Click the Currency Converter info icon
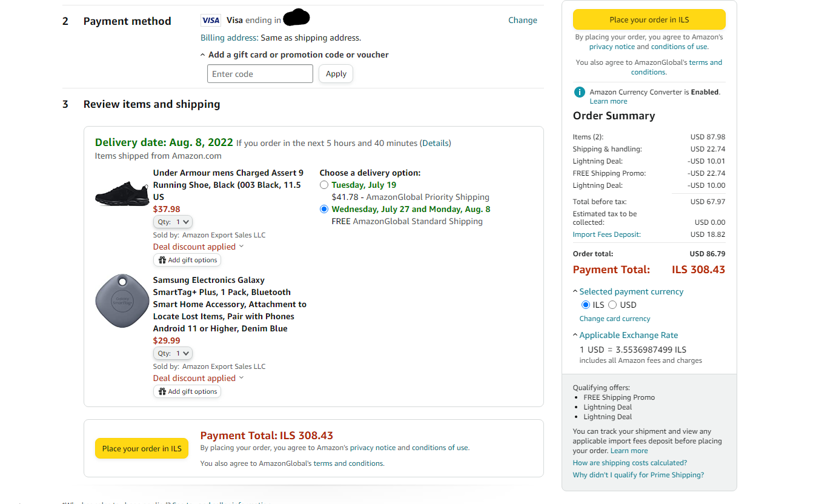 tap(580, 92)
